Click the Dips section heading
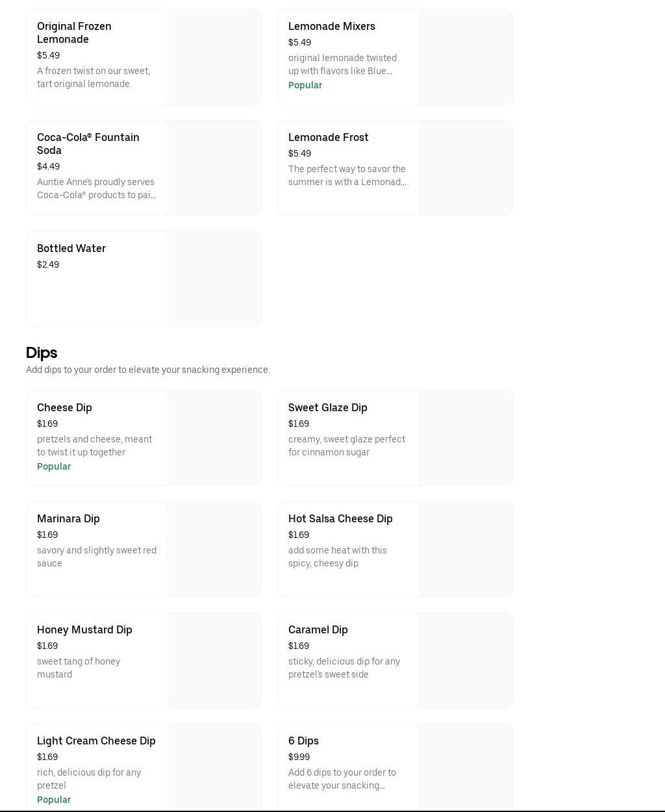The width and height of the screenshot is (665, 812). (42, 353)
